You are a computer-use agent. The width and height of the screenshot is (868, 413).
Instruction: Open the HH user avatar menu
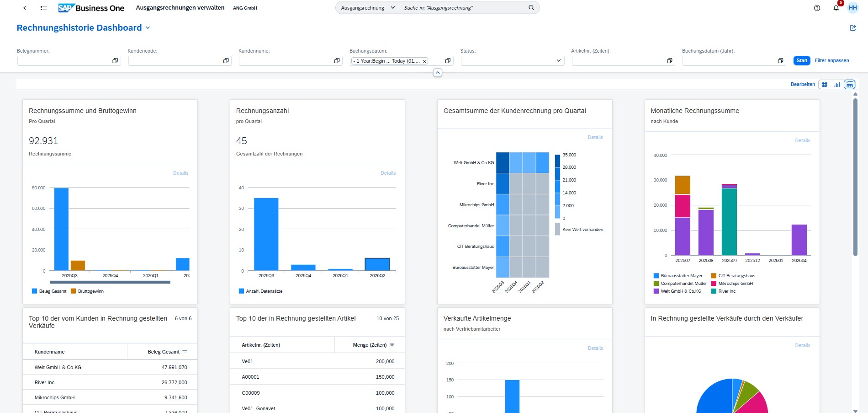852,8
